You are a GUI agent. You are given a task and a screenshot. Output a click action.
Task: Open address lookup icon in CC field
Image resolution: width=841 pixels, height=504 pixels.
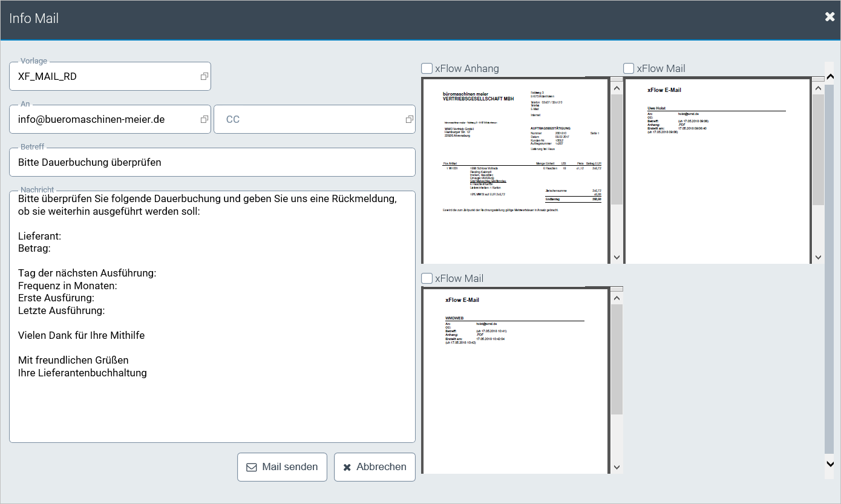[409, 120]
